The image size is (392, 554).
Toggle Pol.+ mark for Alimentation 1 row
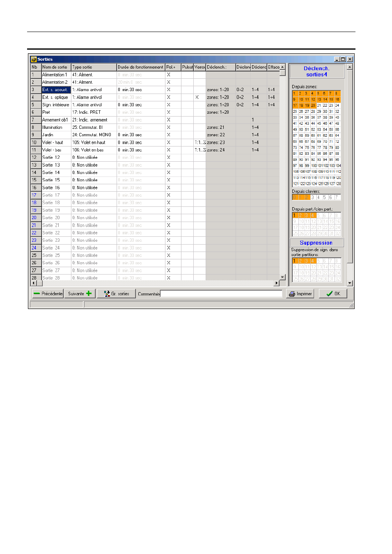tap(168, 75)
